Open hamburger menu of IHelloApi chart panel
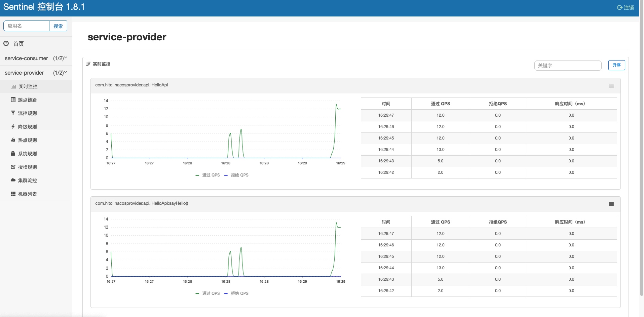The height and width of the screenshot is (317, 644). click(x=611, y=86)
